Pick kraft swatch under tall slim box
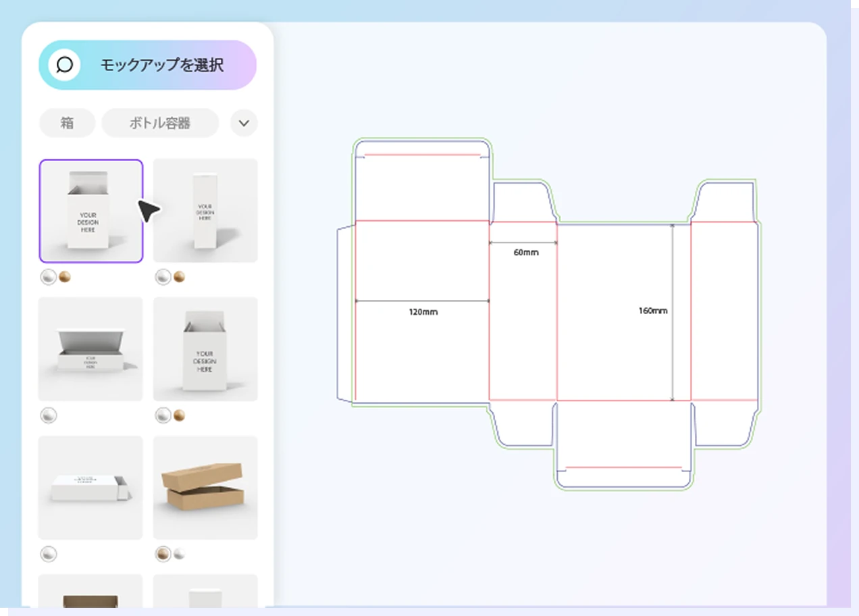The width and height of the screenshot is (859, 616). [180, 276]
